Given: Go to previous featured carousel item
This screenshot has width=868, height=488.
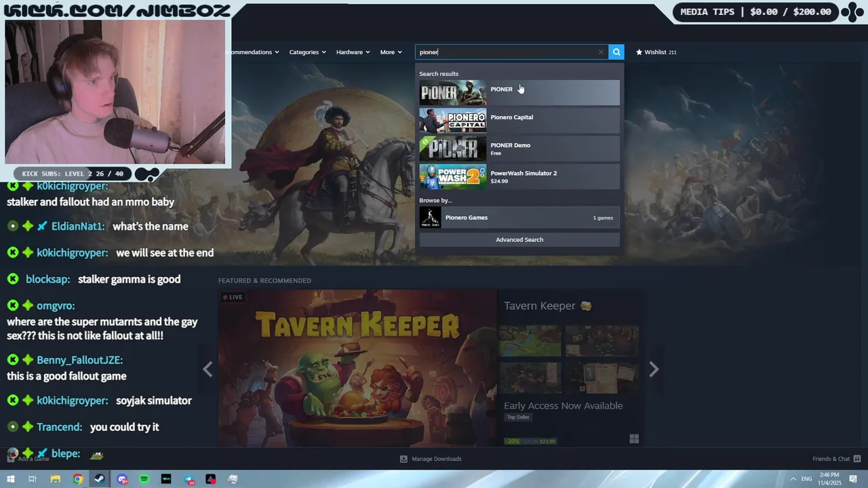Looking at the screenshot, I should pyautogui.click(x=208, y=369).
